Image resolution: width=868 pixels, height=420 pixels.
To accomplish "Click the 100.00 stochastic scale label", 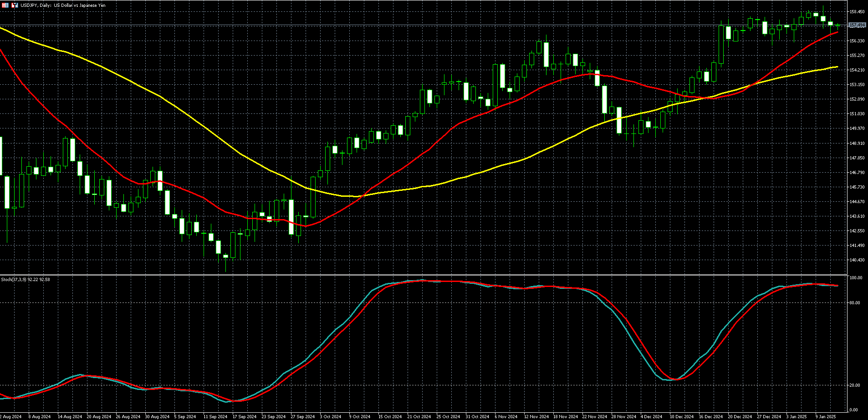I will pyautogui.click(x=856, y=278).
